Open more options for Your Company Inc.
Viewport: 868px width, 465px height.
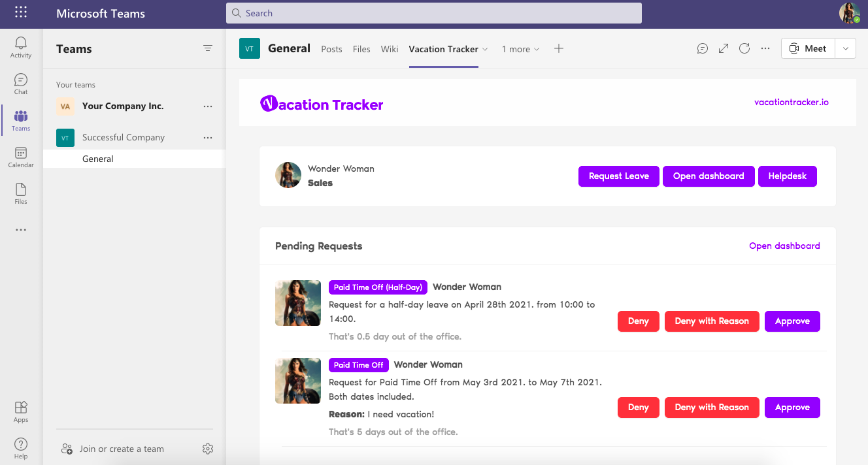pos(208,106)
